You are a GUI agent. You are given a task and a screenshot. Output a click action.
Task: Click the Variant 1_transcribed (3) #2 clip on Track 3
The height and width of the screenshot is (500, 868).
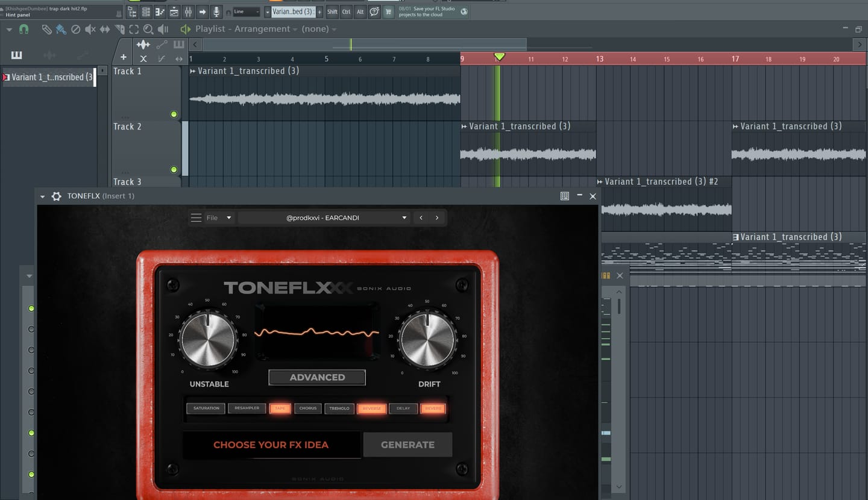tap(664, 204)
